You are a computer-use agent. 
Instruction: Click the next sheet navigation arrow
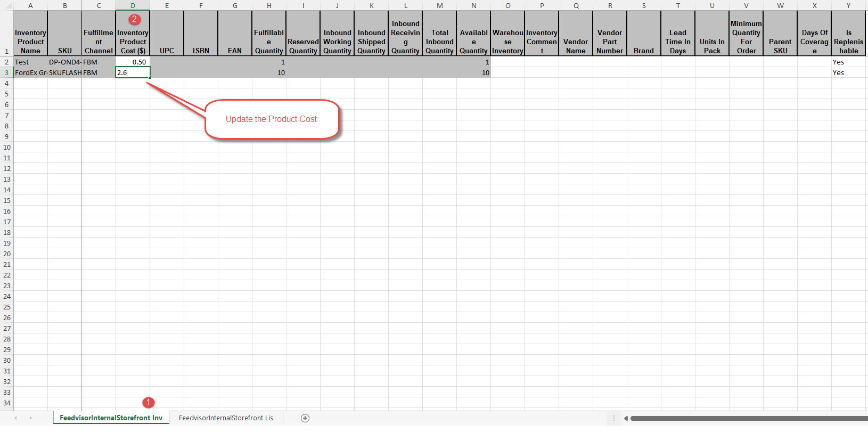click(x=30, y=418)
